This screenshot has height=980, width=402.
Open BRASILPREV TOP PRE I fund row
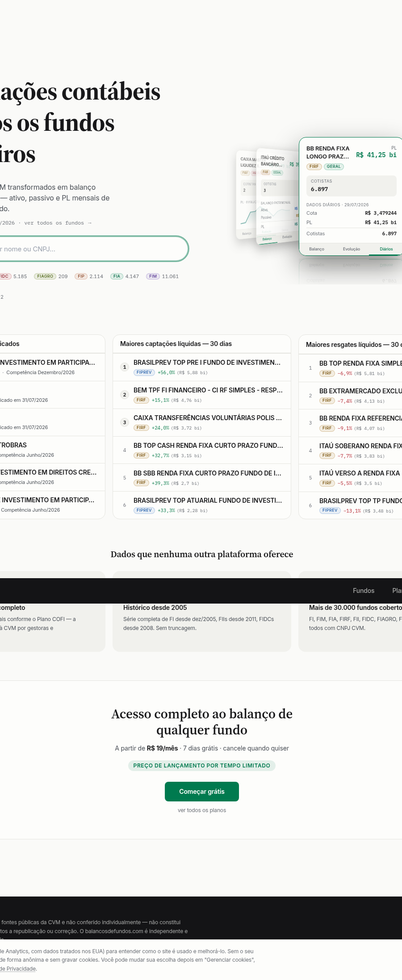click(202, 367)
